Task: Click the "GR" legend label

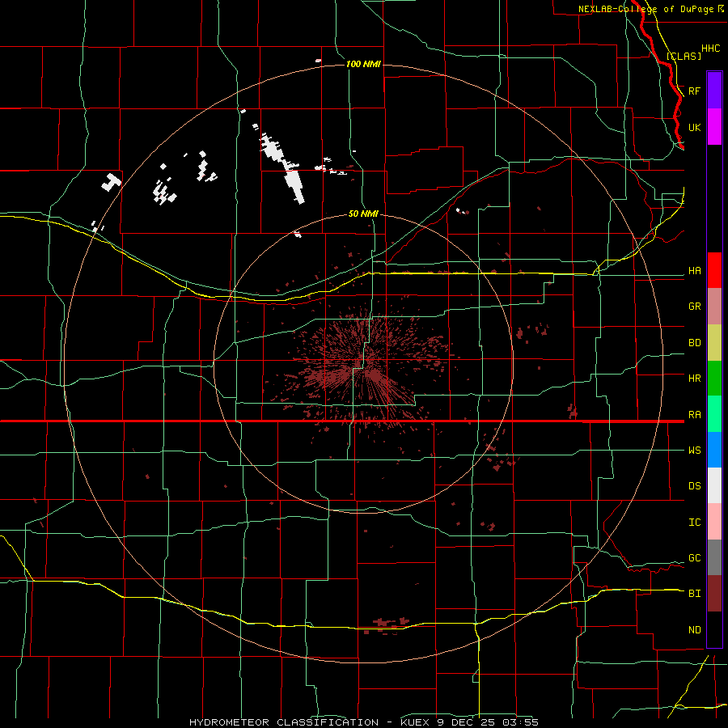Action: pyautogui.click(x=695, y=307)
